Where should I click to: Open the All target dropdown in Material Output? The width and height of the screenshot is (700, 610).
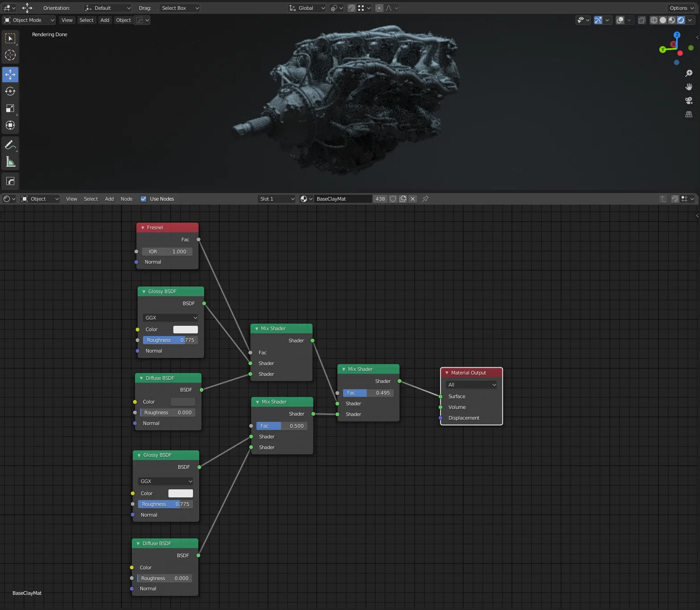coord(471,385)
